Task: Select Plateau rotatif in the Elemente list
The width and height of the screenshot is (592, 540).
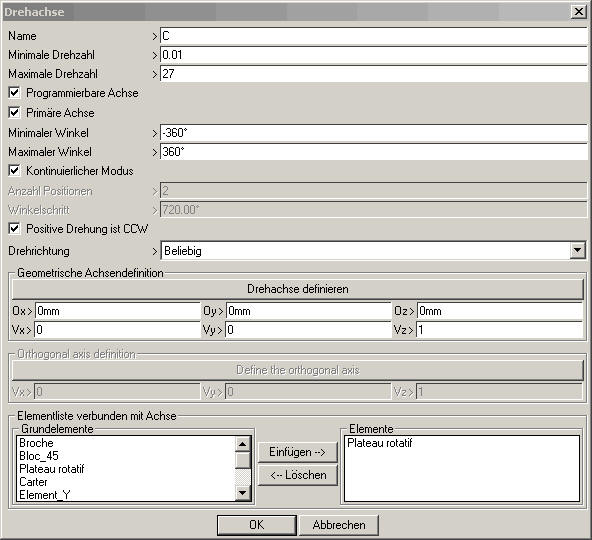Action: (x=379, y=443)
